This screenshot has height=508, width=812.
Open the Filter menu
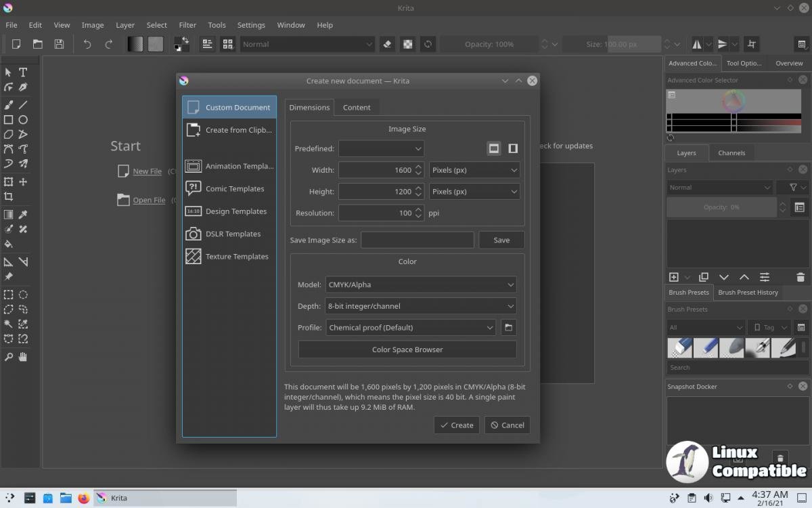187,25
